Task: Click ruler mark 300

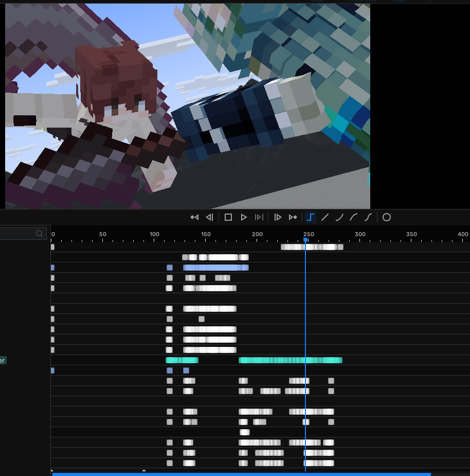Action: 360,234
